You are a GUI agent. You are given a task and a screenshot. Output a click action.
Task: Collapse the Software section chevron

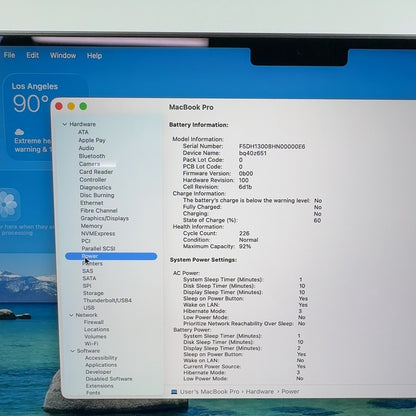click(73, 351)
